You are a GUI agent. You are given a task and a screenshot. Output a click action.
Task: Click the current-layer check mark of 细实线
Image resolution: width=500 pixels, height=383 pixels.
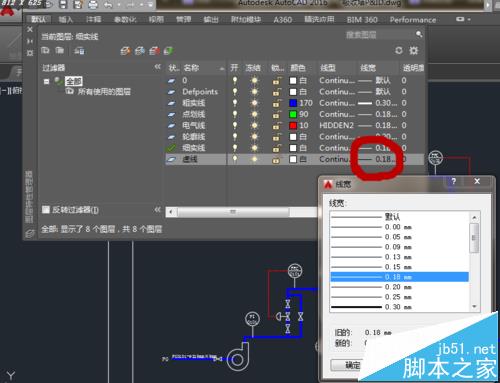tap(171, 148)
